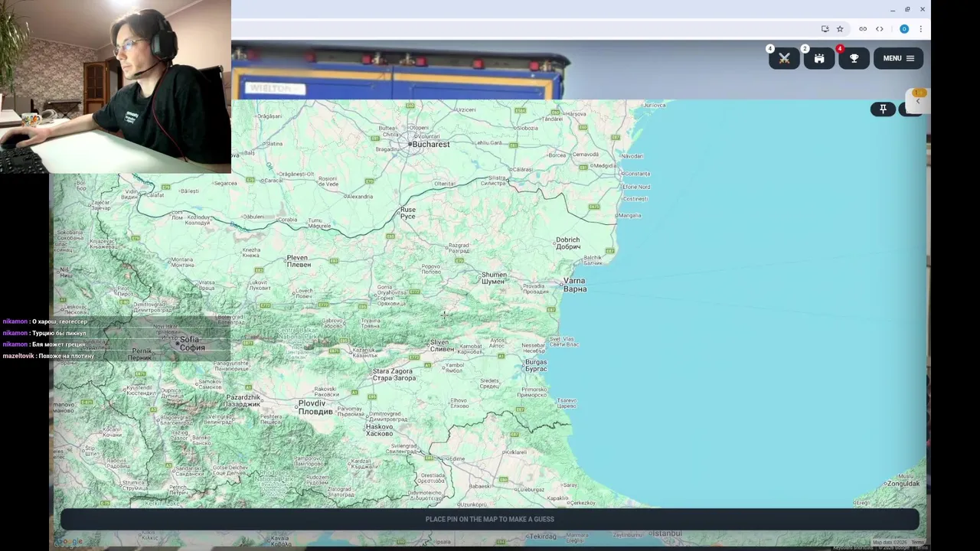Click the webcam overlay of streamer

tap(116, 86)
